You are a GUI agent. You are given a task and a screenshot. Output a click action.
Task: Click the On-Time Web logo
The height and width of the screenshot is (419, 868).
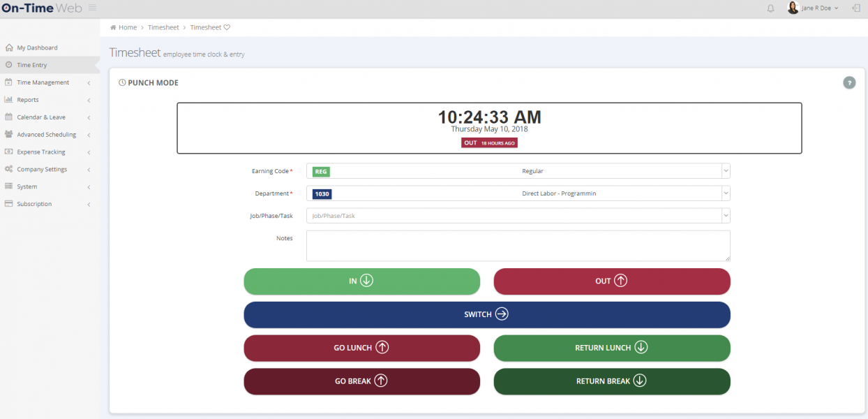(x=41, y=8)
